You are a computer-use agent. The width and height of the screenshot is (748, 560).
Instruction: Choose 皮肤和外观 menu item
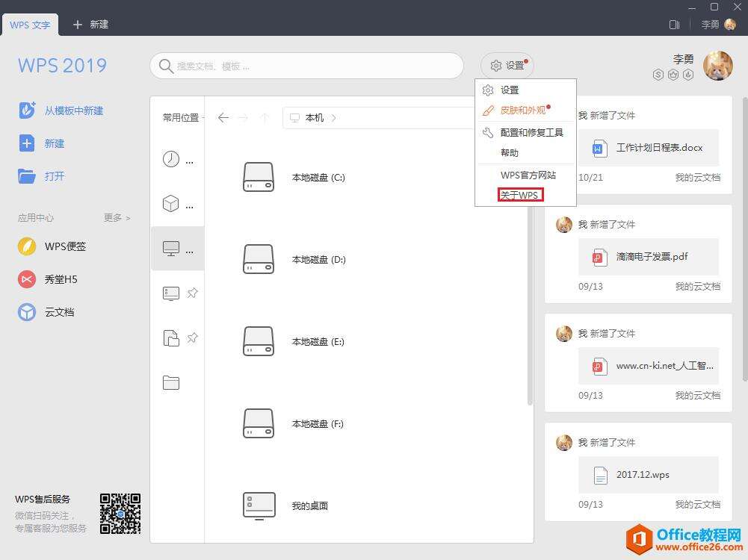coord(525,110)
